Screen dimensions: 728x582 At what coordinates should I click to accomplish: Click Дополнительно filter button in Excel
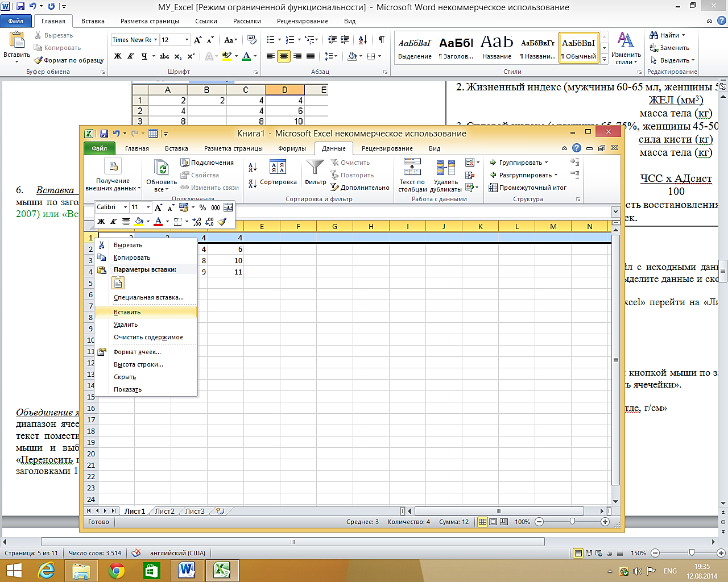[360, 188]
